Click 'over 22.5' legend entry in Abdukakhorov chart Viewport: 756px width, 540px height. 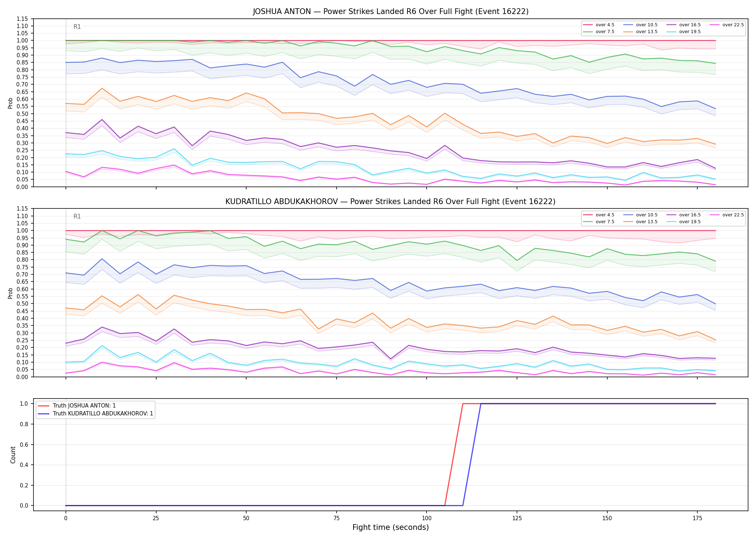point(727,215)
